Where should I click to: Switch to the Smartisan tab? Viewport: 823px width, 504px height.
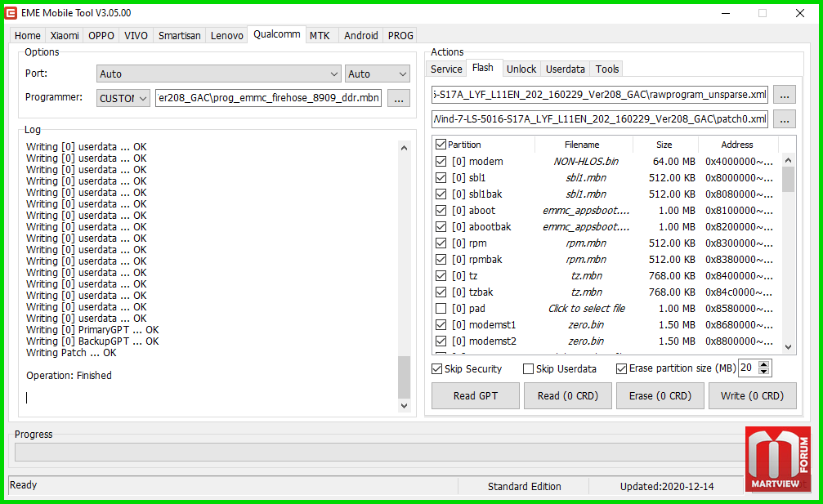click(x=180, y=36)
